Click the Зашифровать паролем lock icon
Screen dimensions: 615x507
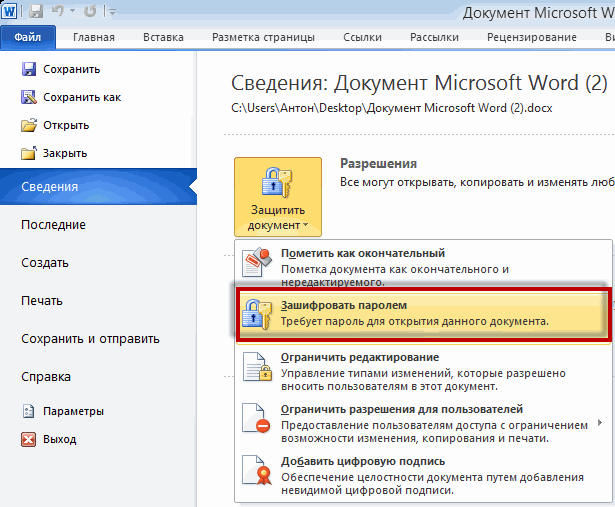257,314
